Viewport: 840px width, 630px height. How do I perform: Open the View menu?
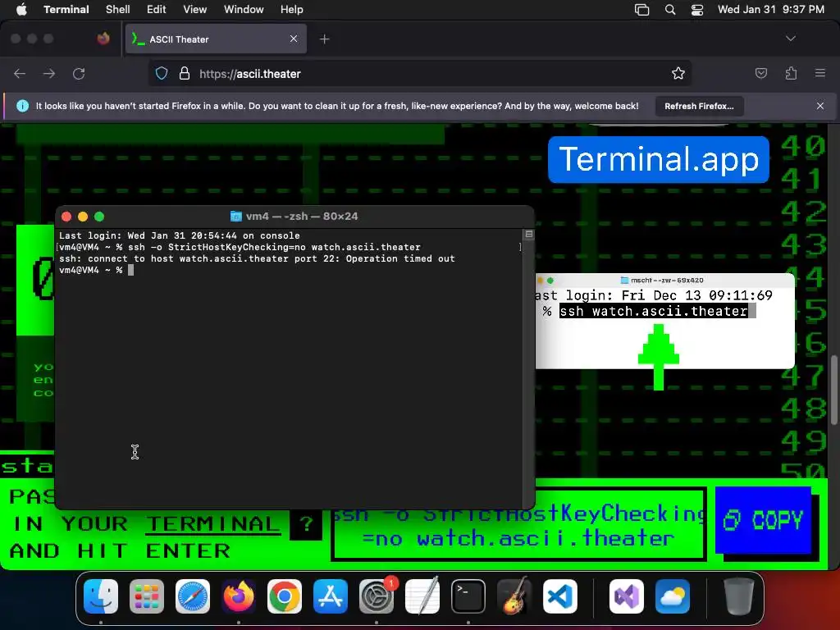[x=194, y=9]
